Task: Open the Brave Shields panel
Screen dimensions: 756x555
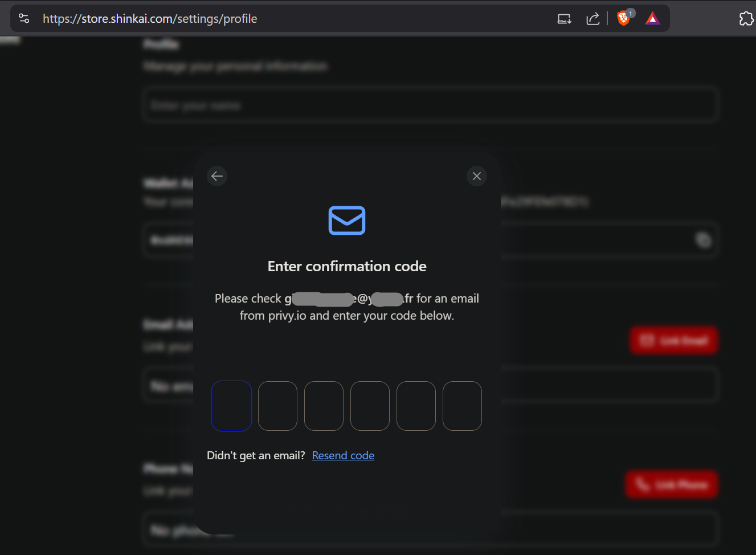Action: (x=624, y=18)
